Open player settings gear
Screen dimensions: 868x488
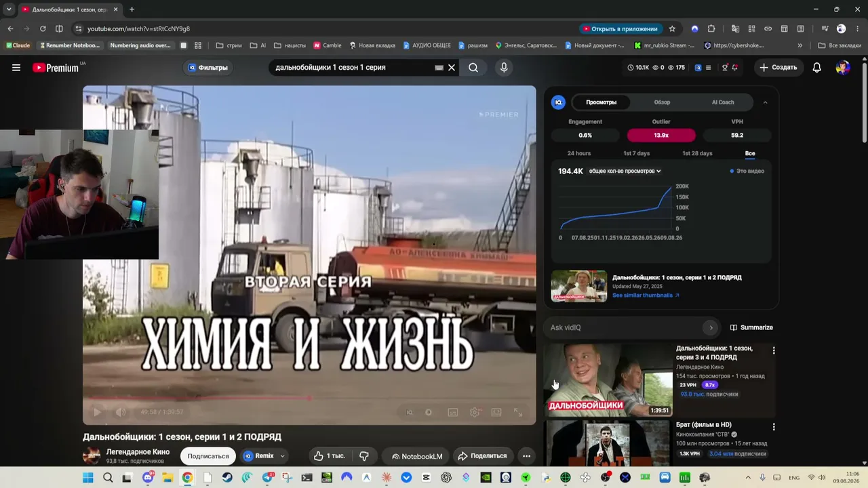coord(475,412)
